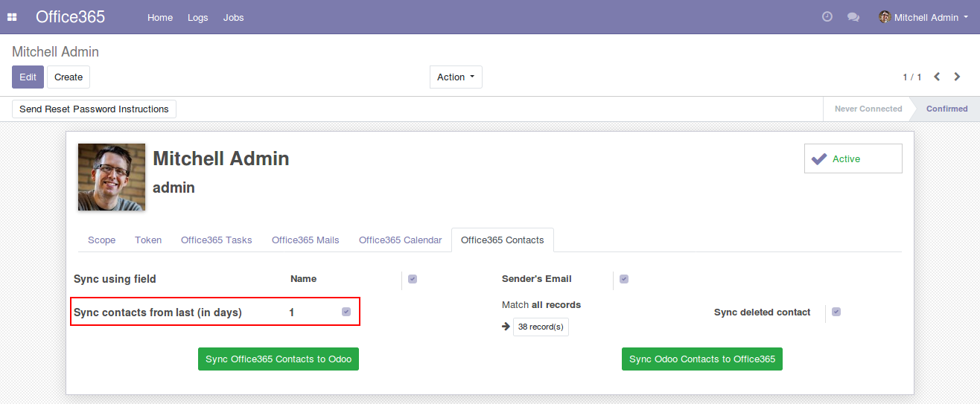Open the activities clock icon

click(x=827, y=17)
